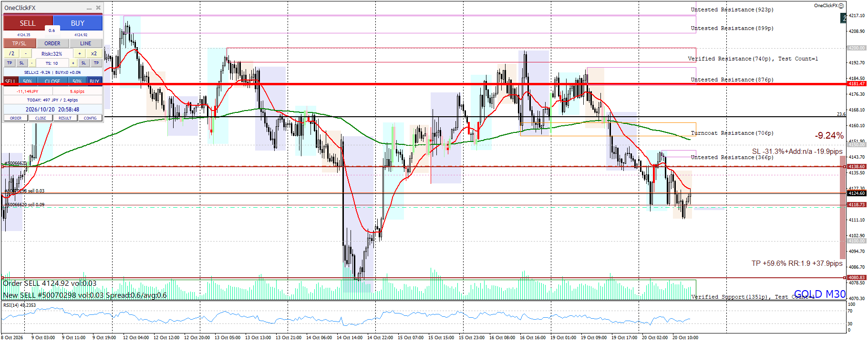Open the RESULT view
The height and width of the screenshot is (343, 868).
point(65,118)
